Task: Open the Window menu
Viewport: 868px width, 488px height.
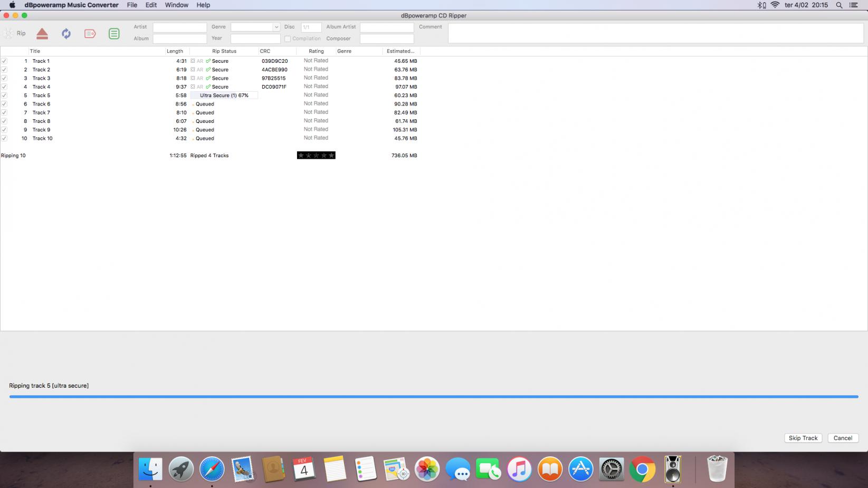Action: click(176, 5)
